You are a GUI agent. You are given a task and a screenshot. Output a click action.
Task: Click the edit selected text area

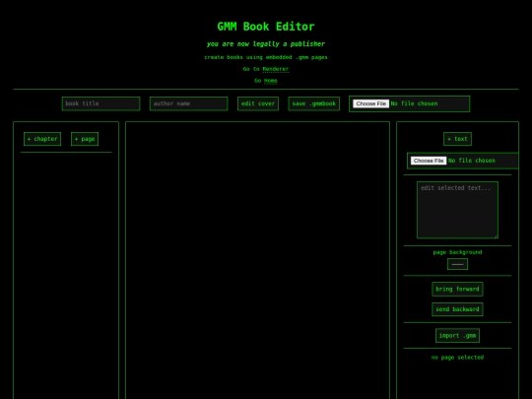pos(457,210)
